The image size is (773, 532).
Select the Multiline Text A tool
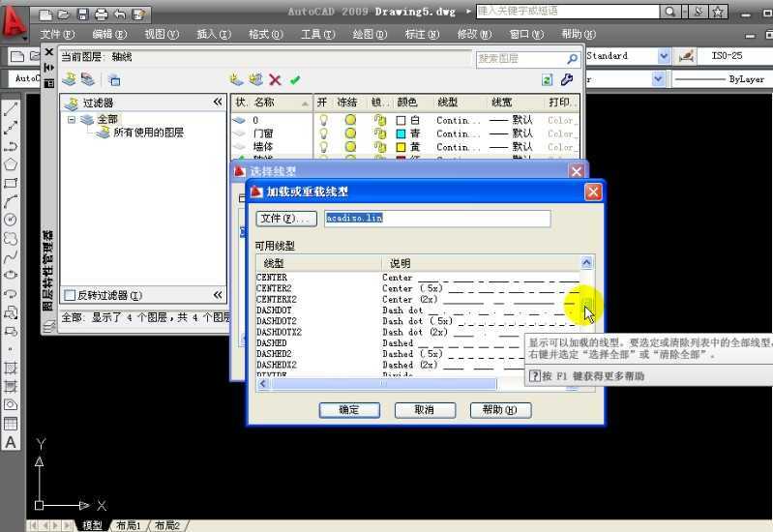pos(11,442)
